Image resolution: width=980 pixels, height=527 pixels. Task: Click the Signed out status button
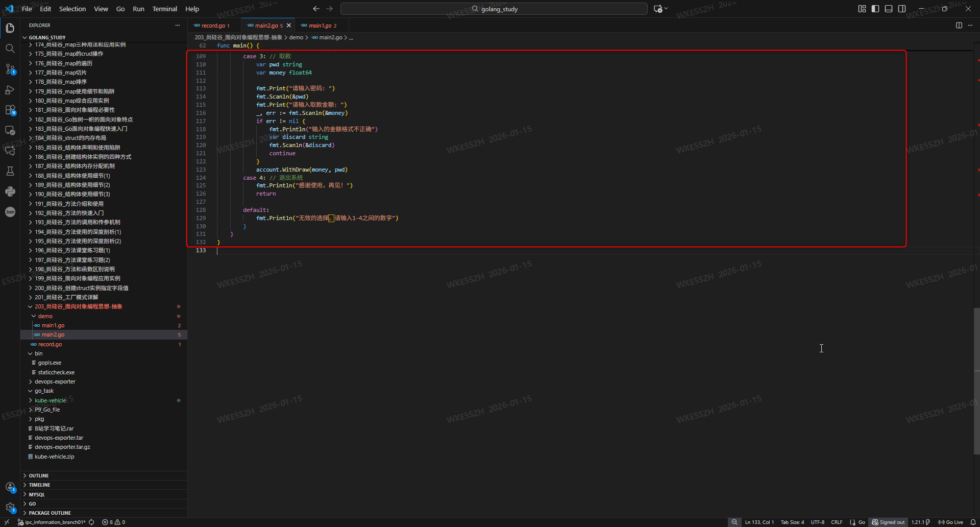click(888, 522)
